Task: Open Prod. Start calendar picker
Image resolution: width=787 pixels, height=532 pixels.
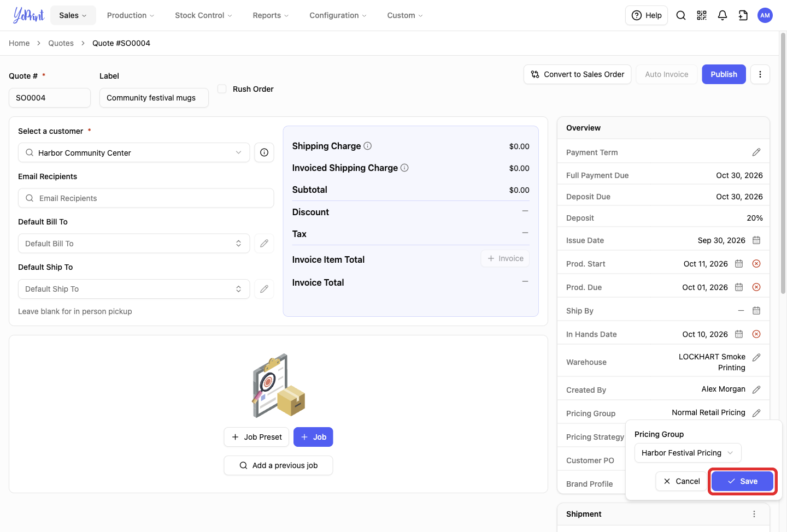Action: pyautogui.click(x=739, y=263)
